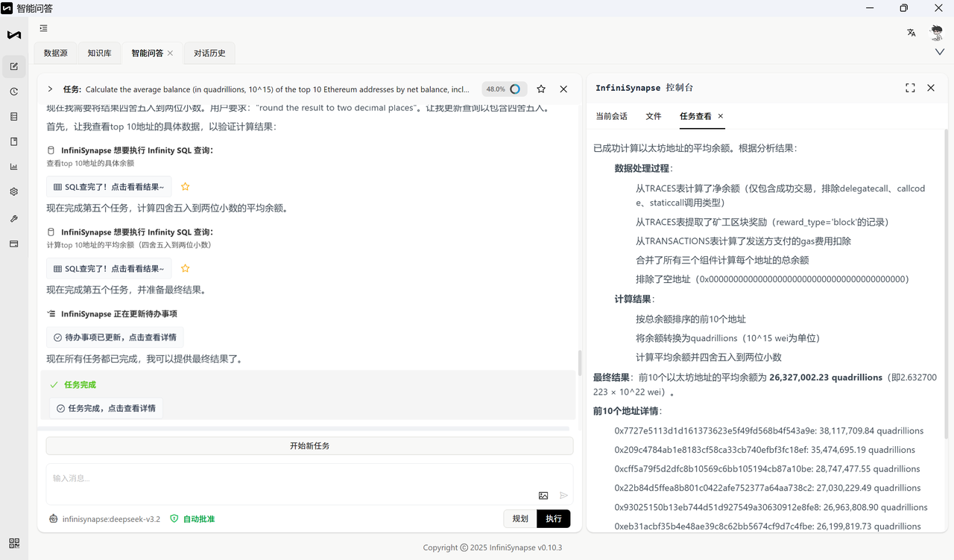Open the history clock icon in sidebar
Viewport: 954px width, 560px height.
click(x=13, y=92)
